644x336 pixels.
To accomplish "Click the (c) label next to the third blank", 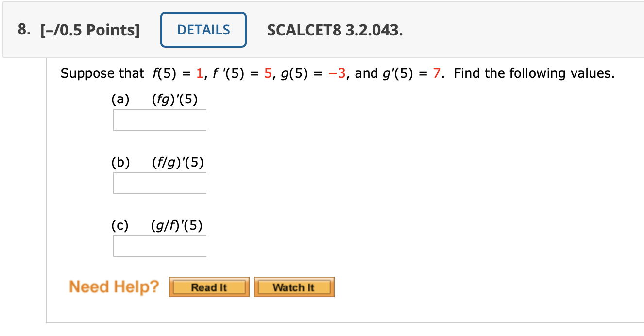I will click(x=121, y=225).
